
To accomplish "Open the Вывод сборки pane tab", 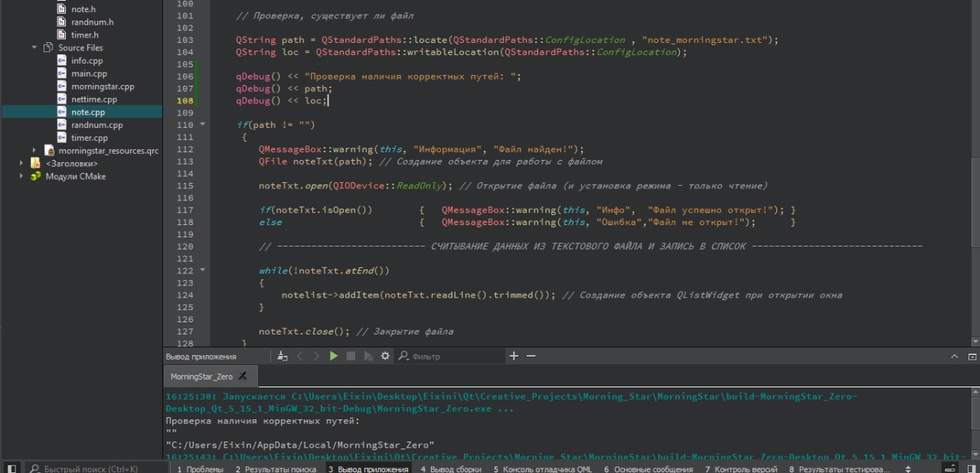I will pyautogui.click(x=451, y=468).
